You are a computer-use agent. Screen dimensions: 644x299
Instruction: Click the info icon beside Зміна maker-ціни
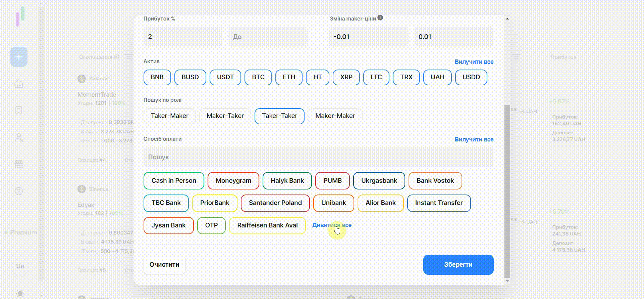tap(380, 18)
